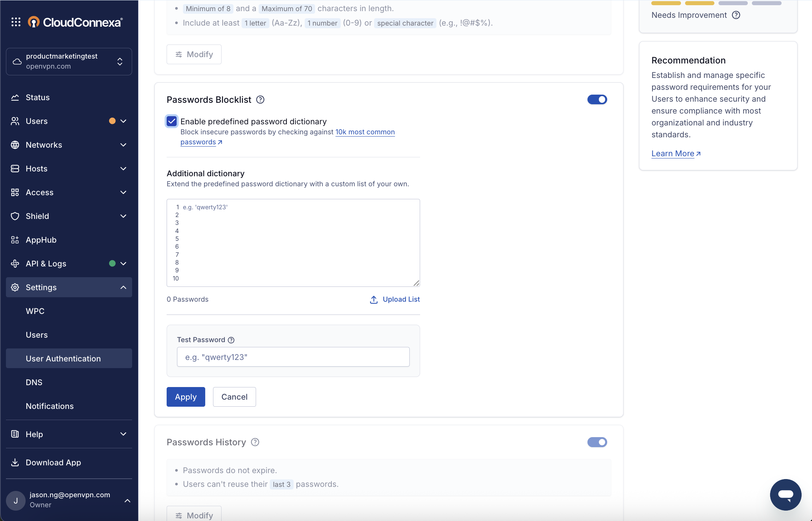
Task: Open the chat support bubble
Action: click(785, 494)
